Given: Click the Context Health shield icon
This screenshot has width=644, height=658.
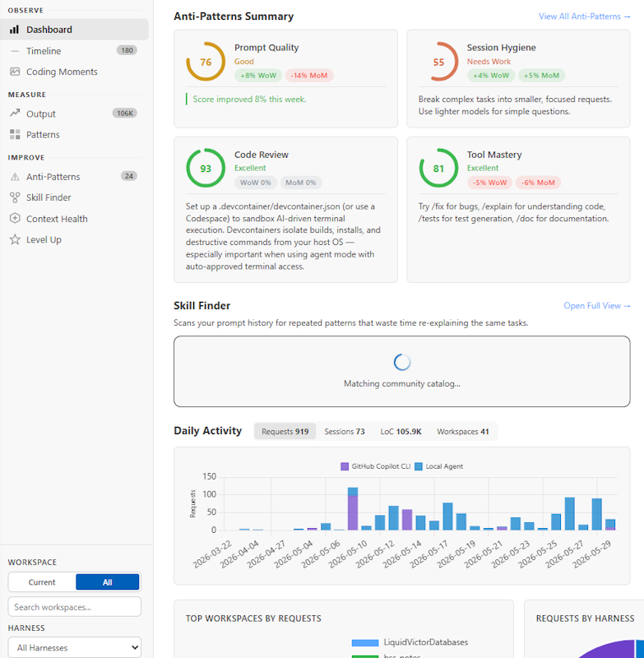Looking at the screenshot, I should (x=15, y=218).
